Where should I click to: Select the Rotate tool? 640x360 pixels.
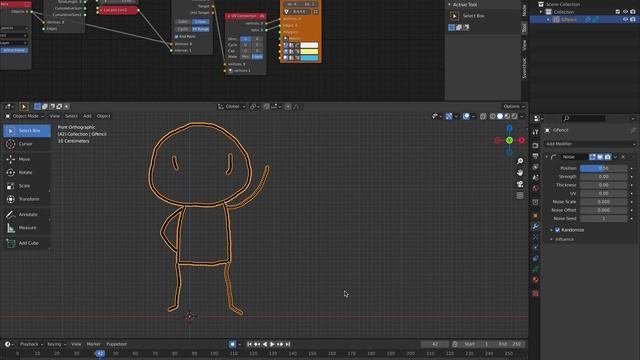tap(27, 173)
